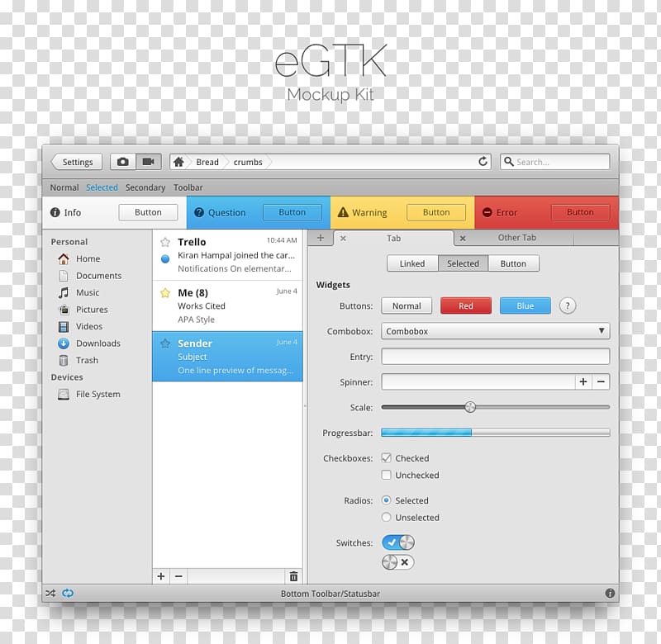Viewport: 661px width, 644px height.
Task: Check the Unchecked checkbox
Action: click(x=386, y=475)
